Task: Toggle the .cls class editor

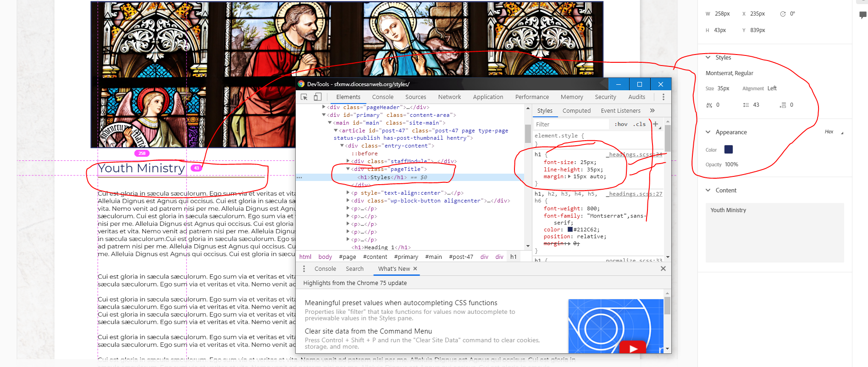Action: [x=639, y=124]
